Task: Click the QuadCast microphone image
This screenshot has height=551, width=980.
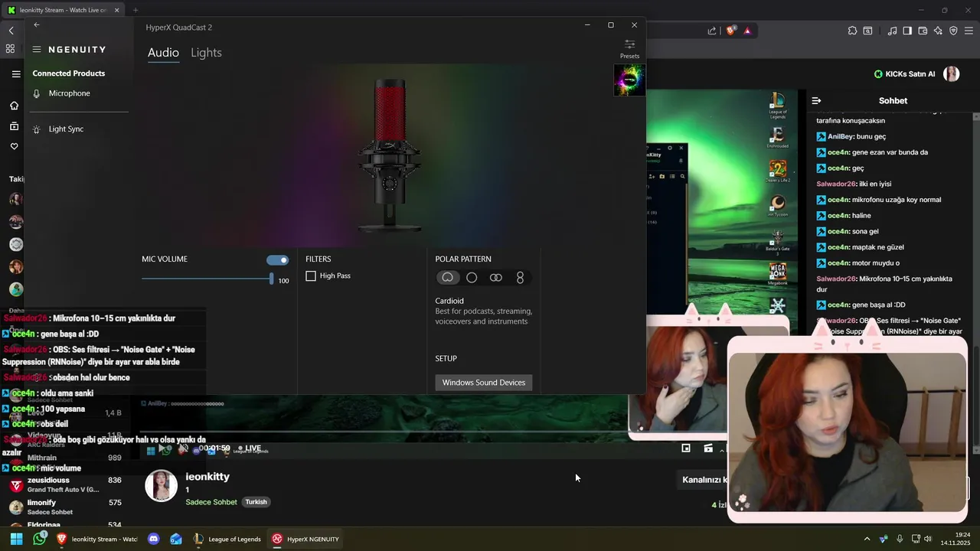Action: 390,155
